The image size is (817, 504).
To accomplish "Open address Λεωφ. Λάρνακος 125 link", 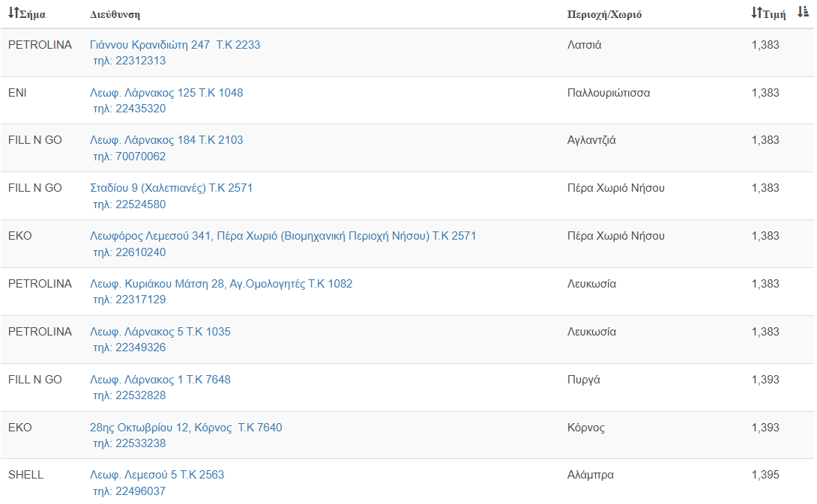I will tap(166, 93).
